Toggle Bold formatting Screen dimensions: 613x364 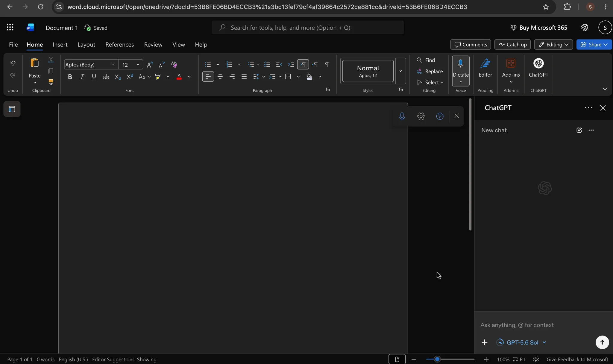[x=70, y=77]
